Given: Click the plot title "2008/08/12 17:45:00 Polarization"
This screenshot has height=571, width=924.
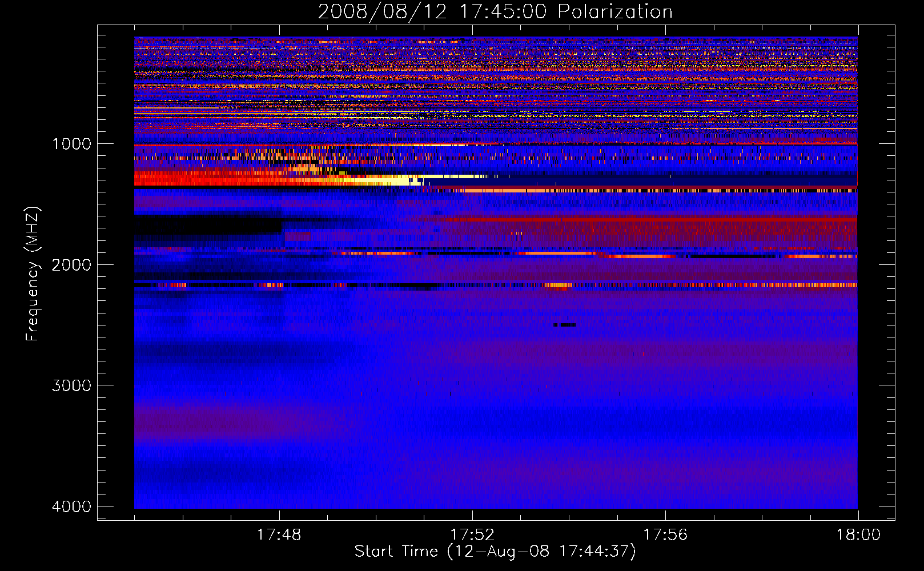Looking at the screenshot, I should pos(495,11).
